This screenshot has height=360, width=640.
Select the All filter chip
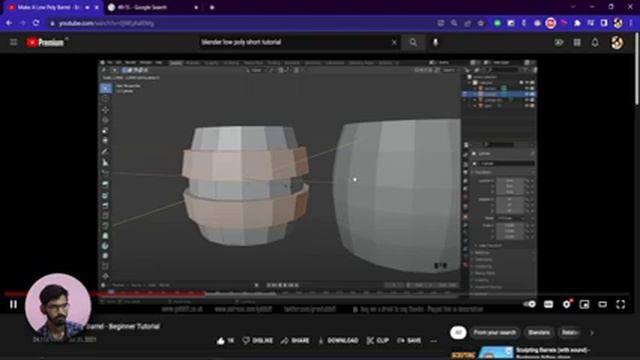(x=458, y=333)
